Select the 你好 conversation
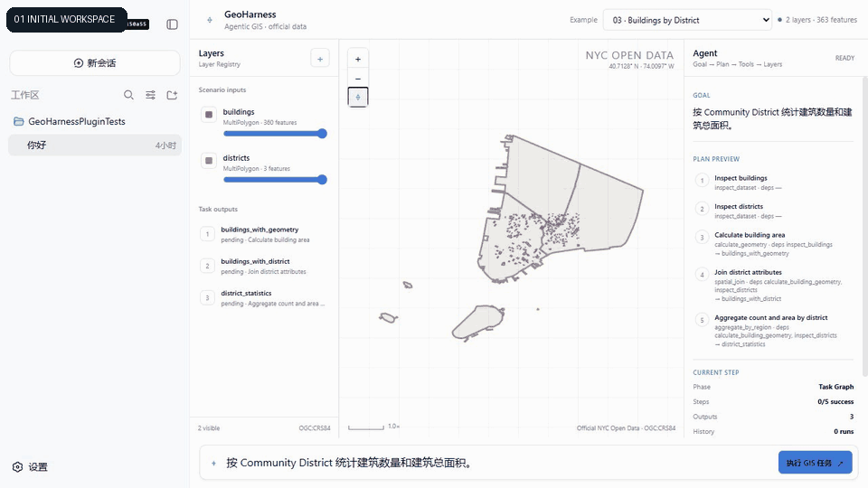 point(95,145)
